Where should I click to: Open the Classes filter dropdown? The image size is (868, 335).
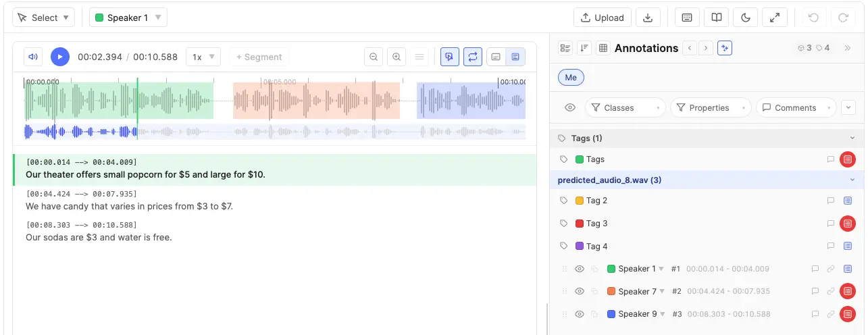626,107
